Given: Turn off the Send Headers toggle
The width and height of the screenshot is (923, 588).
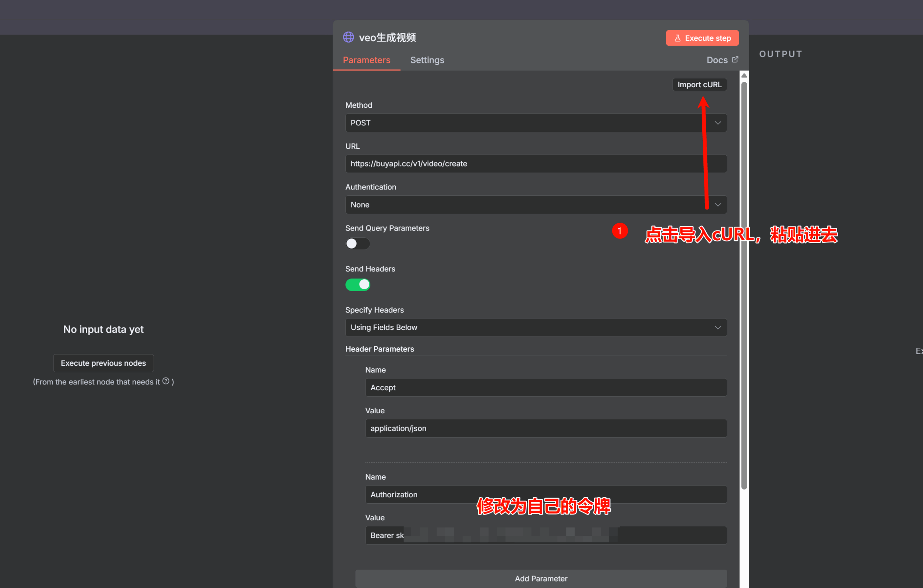Looking at the screenshot, I should [x=357, y=285].
